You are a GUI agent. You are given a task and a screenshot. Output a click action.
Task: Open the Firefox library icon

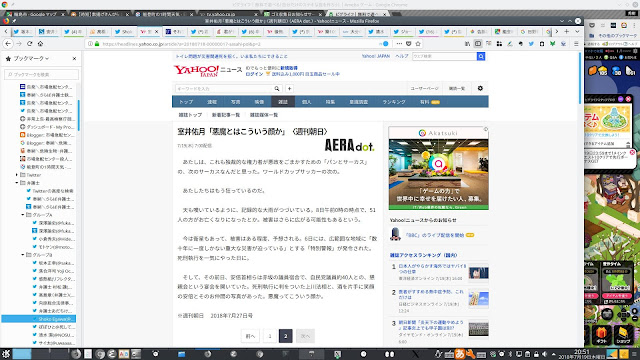pos(467,44)
